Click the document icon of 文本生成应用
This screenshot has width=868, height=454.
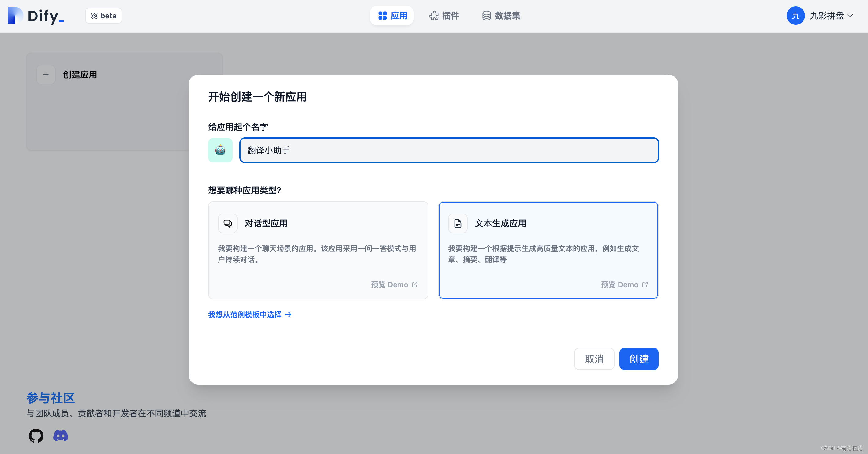(458, 223)
